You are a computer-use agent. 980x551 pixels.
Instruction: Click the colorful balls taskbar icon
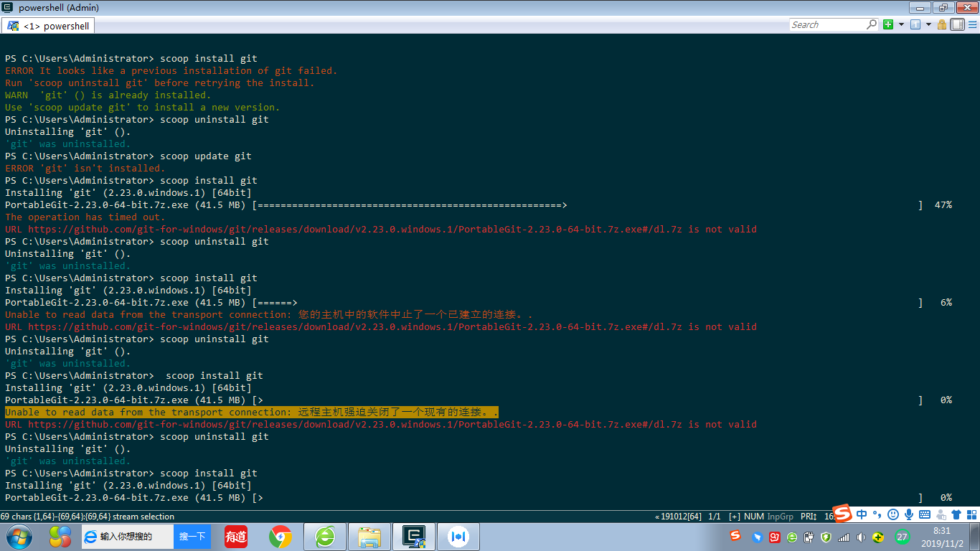coord(60,537)
